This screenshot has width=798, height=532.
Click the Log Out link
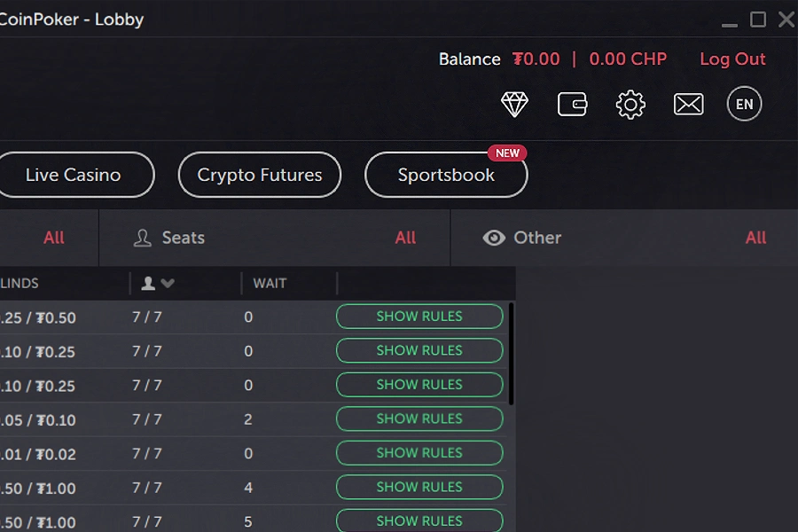click(732, 59)
